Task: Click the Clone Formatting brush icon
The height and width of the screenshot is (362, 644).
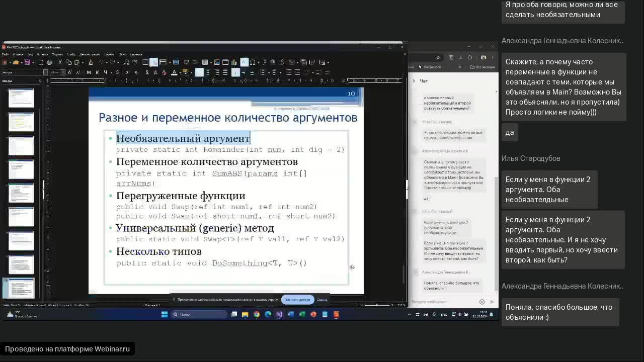Action: pyautogui.click(x=91, y=62)
